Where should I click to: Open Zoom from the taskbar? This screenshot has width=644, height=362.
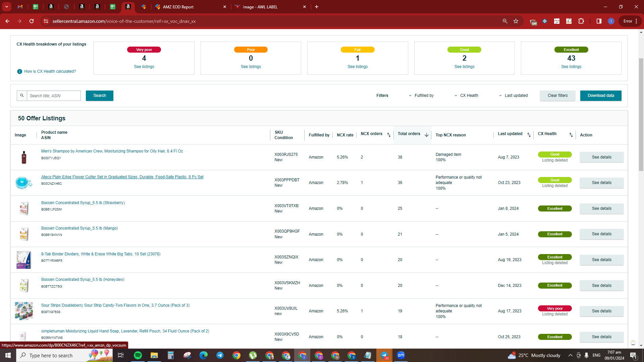coord(401,355)
